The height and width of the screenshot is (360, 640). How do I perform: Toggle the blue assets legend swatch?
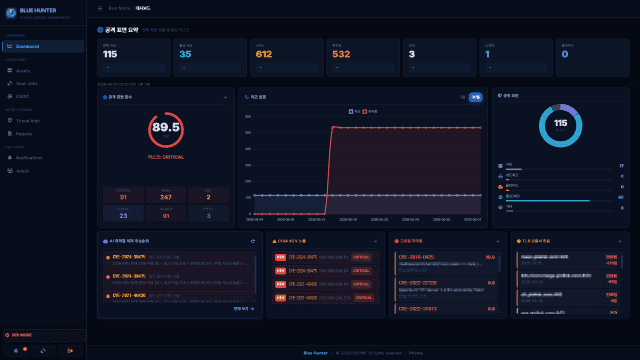tap(351, 111)
